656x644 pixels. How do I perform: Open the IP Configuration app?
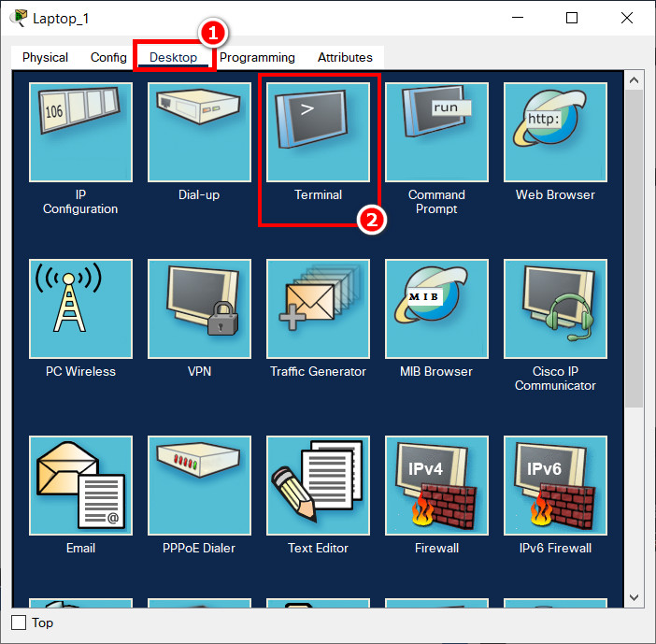coord(80,133)
